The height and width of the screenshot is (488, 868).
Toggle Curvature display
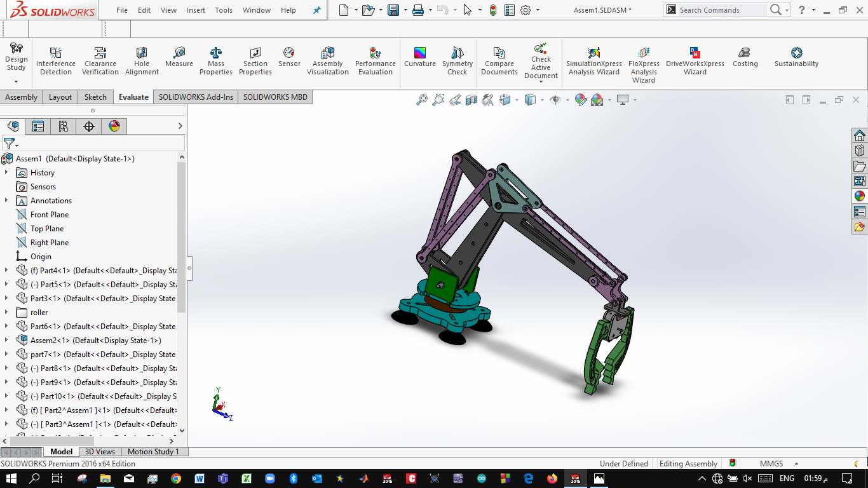(420, 57)
